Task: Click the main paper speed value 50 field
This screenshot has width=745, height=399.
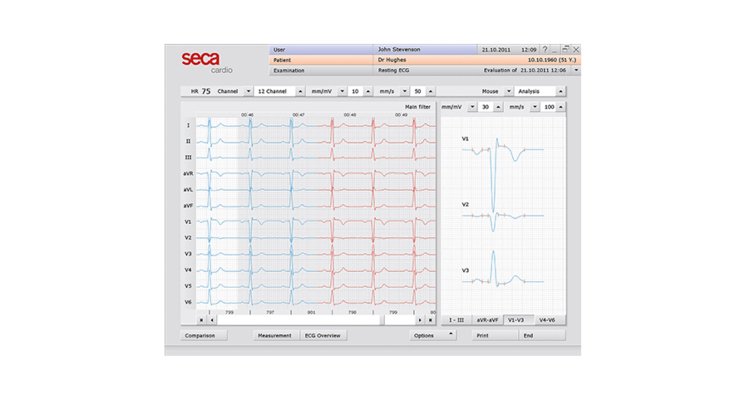Action: click(418, 91)
